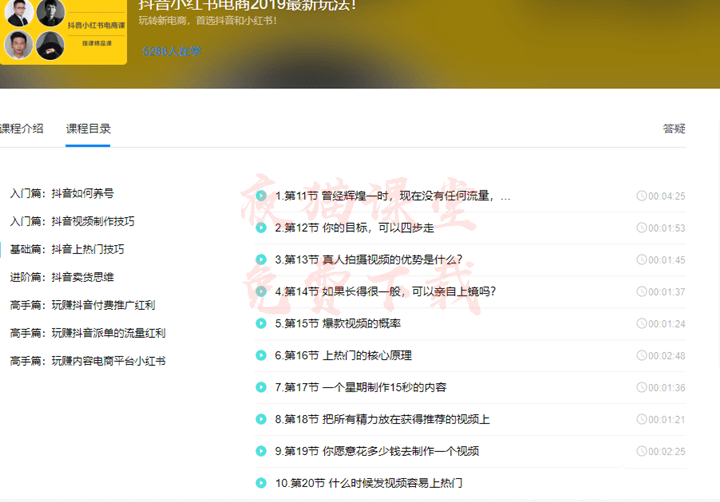The width and height of the screenshot is (720, 502).
Task: Click the clock icon beside 00:01:21
Action: click(x=641, y=419)
